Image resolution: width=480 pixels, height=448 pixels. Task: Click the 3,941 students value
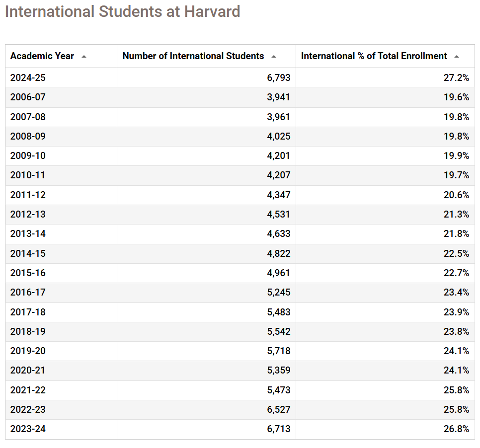tap(279, 97)
